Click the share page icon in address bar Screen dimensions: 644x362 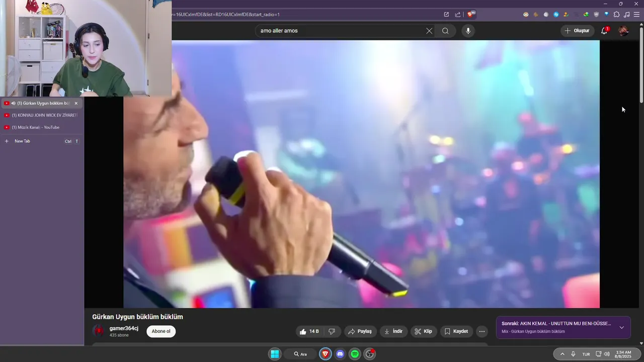(457, 15)
